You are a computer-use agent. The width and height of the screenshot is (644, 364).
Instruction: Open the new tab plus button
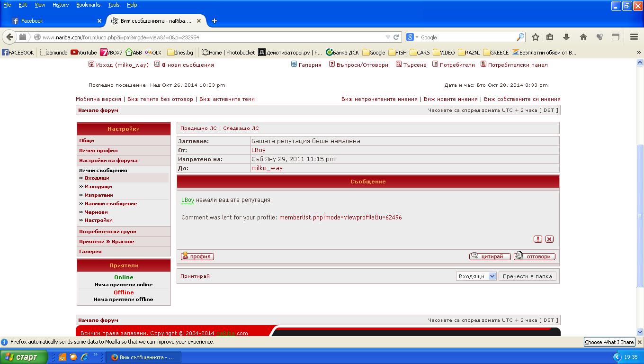pos(215,21)
